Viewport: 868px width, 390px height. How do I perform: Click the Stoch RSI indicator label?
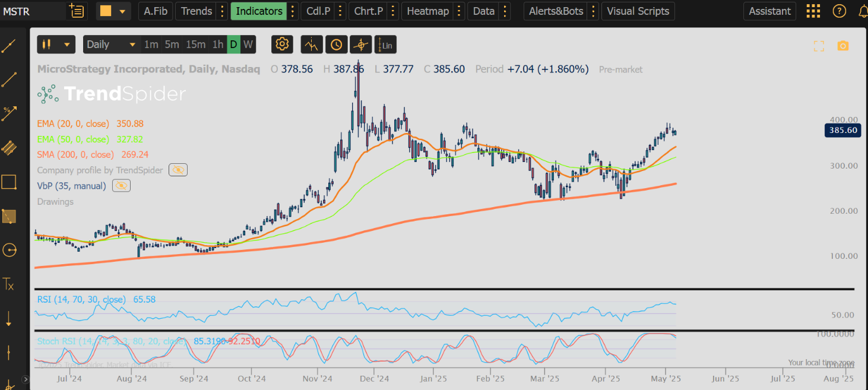pos(112,341)
